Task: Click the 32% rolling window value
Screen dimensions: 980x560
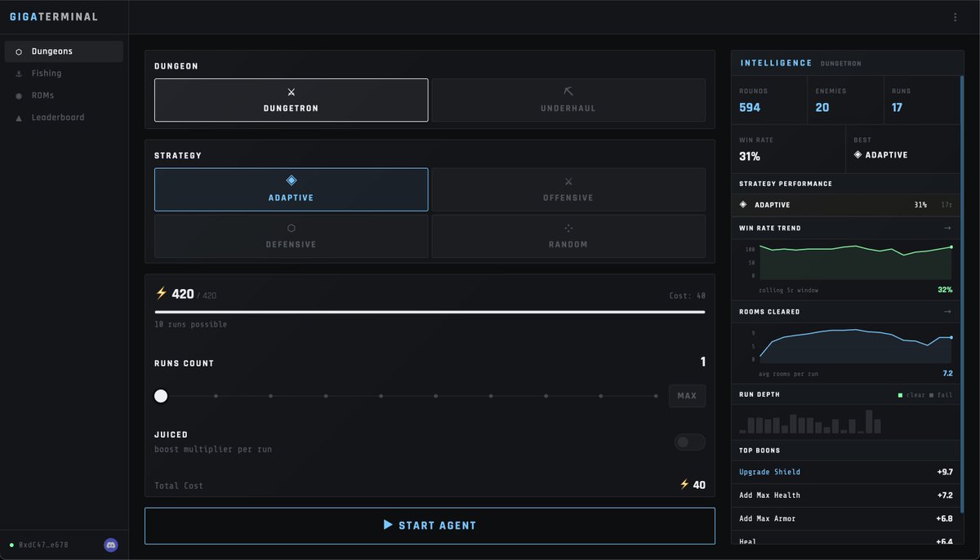Action: (945, 290)
